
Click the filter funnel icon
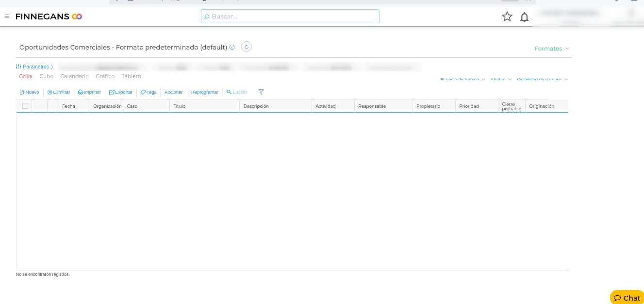pos(261,92)
